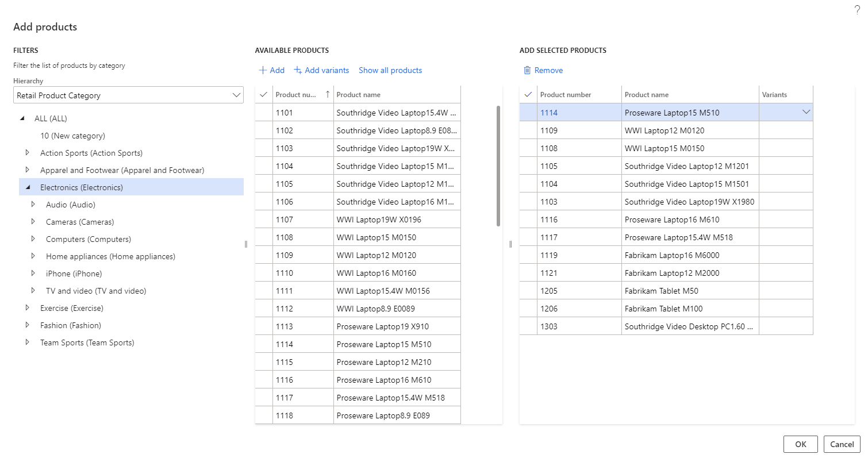Viewport: 868px width, 458px height.
Task: Tick row selector for selected product 1109
Action: (x=528, y=130)
